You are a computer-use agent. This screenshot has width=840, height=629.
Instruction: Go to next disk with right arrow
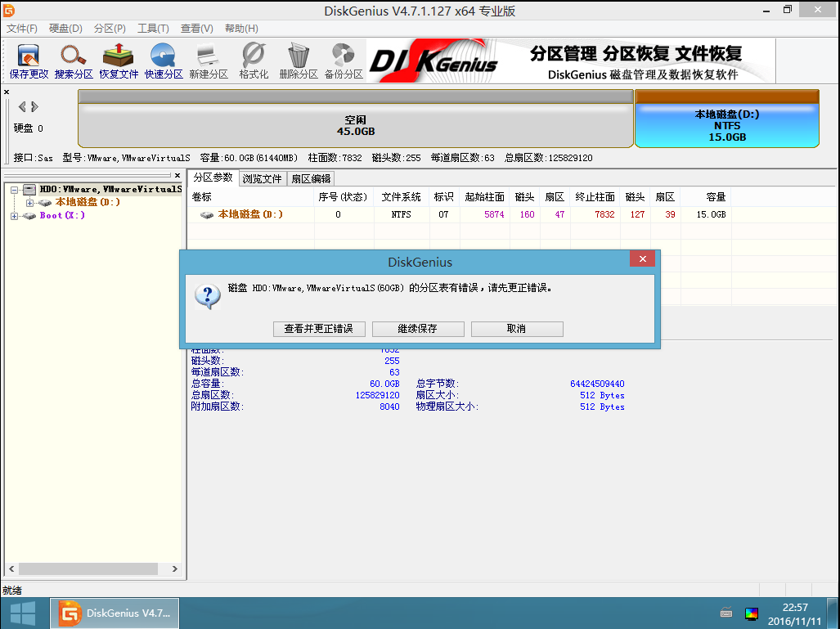point(35,106)
